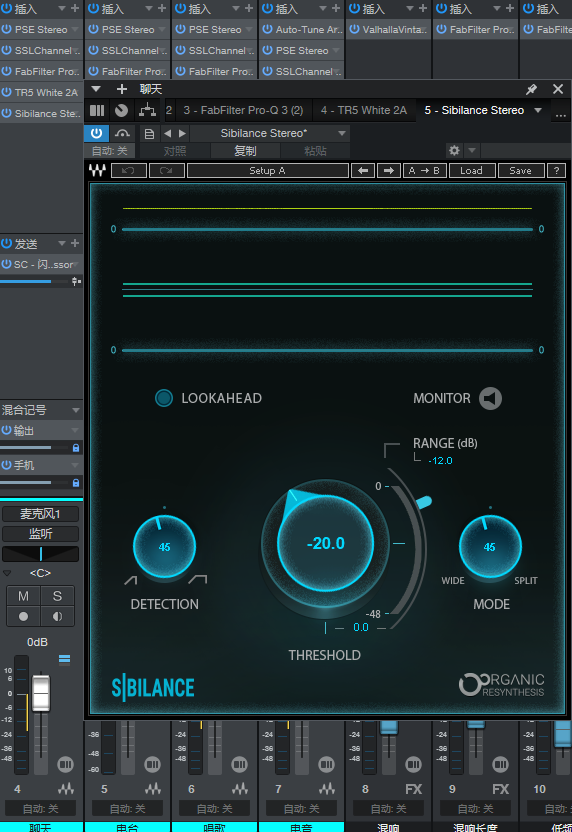Select the 5 - Sibilance Stereo tab

tap(474, 110)
